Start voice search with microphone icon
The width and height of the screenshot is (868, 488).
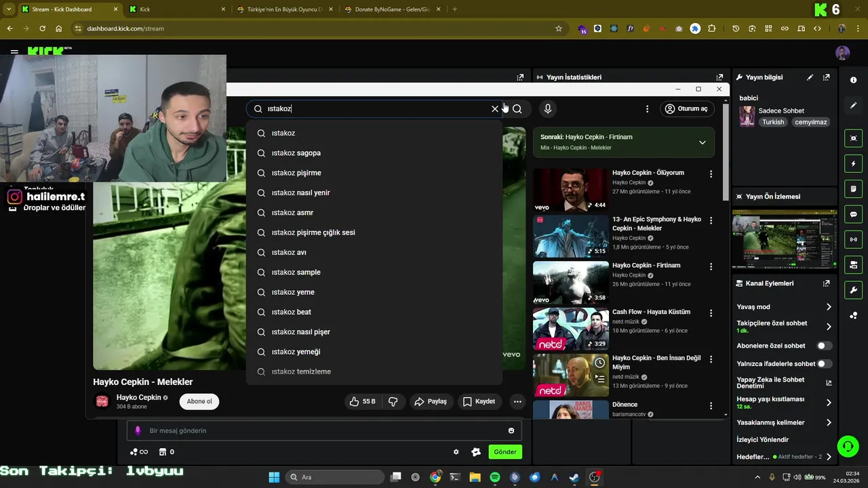pyautogui.click(x=548, y=108)
